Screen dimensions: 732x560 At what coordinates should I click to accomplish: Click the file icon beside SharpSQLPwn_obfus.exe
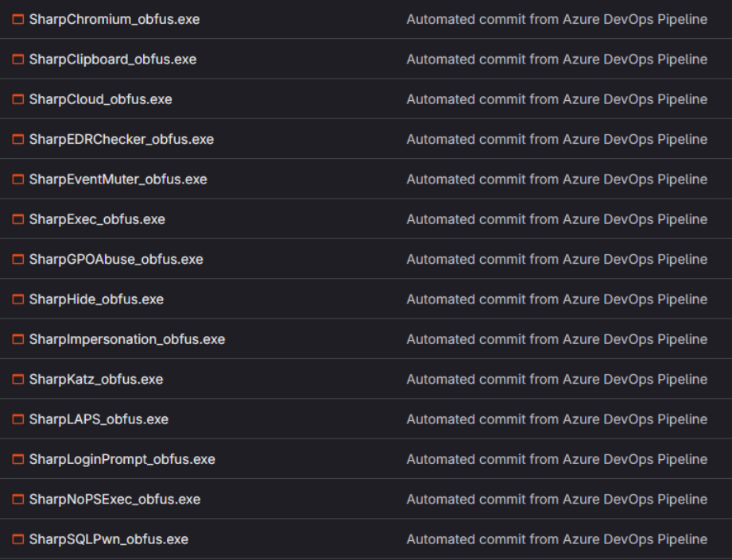tap(17, 539)
